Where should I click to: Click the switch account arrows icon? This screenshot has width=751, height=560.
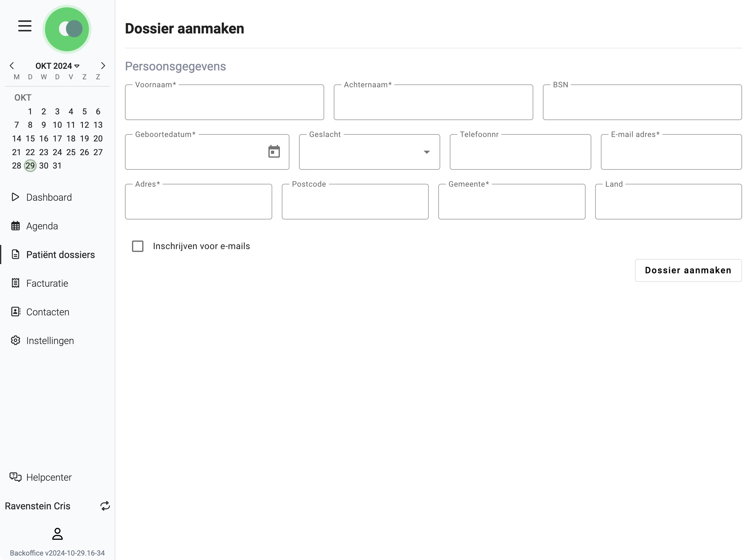(105, 506)
